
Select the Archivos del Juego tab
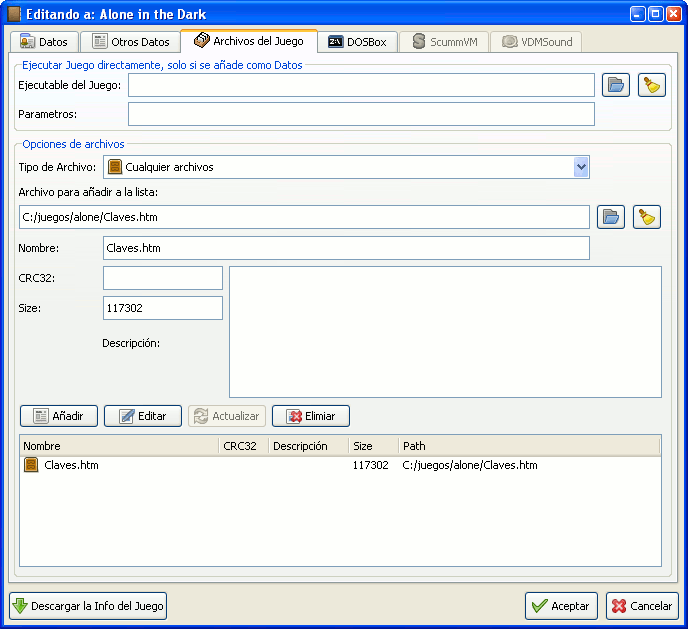[x=249, y=41]
